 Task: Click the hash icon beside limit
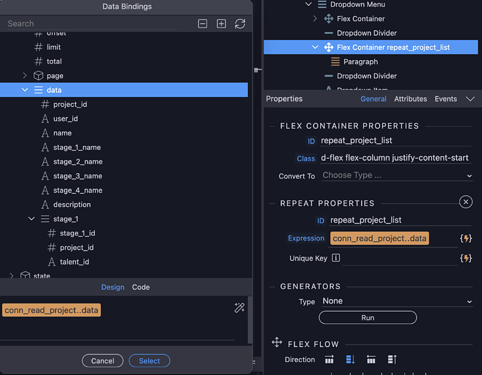38,47
